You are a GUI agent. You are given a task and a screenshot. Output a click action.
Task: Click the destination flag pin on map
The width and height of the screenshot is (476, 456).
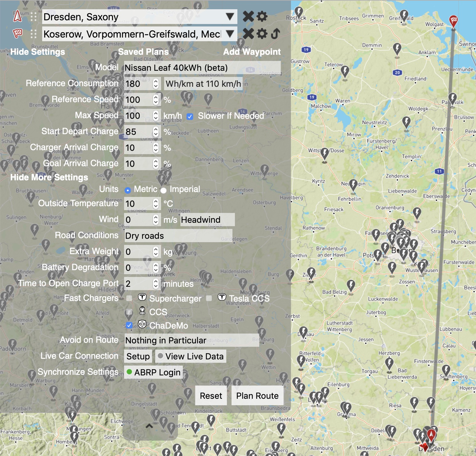(453, 22)
